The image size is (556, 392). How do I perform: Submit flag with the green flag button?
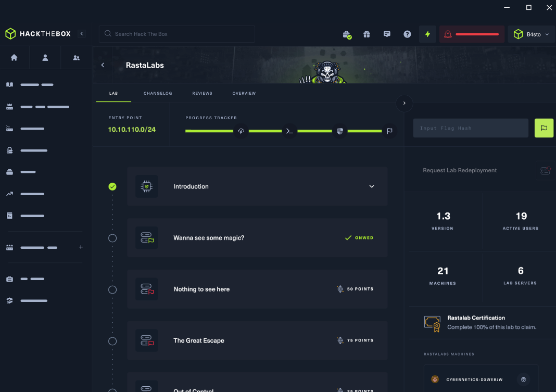544,128
